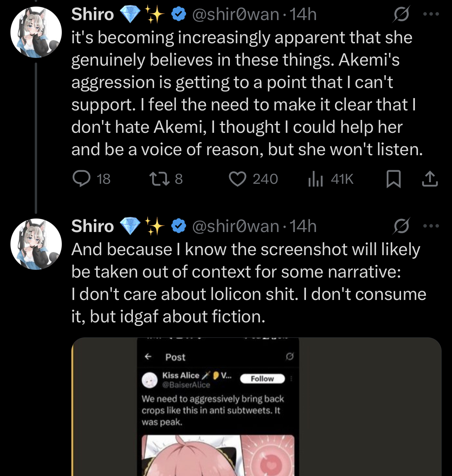Open more options on first tweet
The height and width of the screenshot is (476, 452).
tap(431, 14)
